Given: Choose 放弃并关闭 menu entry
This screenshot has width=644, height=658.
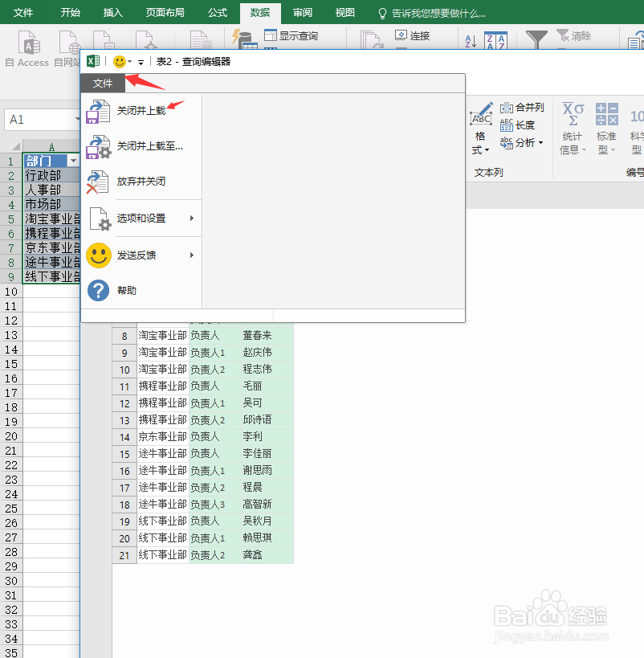Looking at the screenshot, I should [x=141, y=182].
